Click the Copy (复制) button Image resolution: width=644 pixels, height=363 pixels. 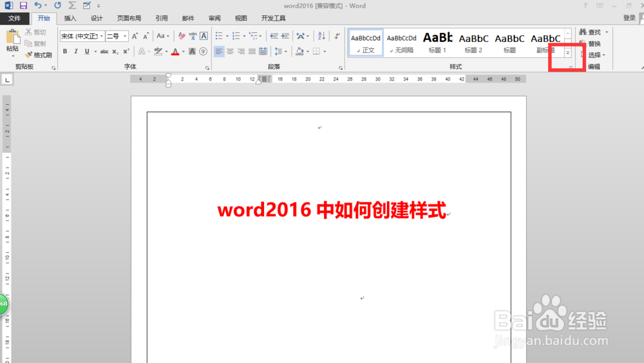35,44
